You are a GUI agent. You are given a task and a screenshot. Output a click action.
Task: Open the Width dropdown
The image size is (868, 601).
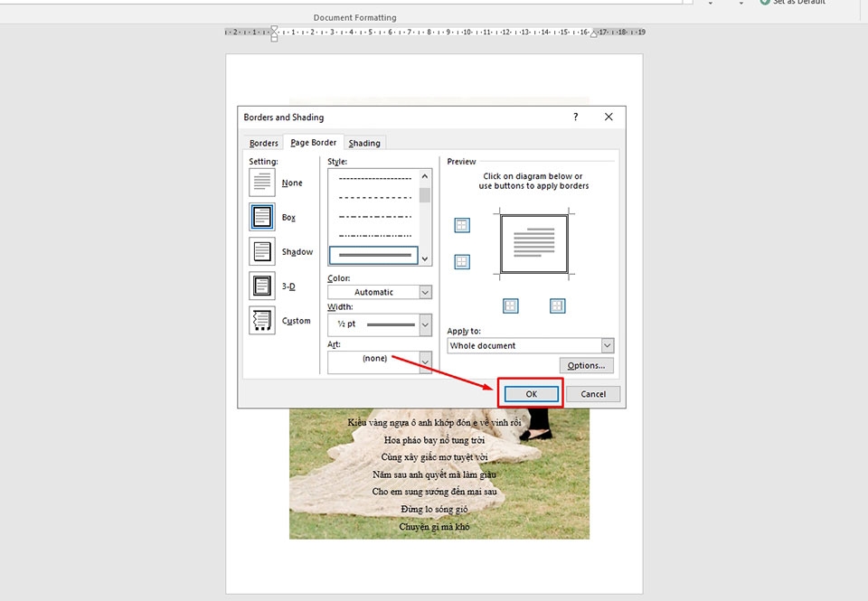(x=425, y=324)
